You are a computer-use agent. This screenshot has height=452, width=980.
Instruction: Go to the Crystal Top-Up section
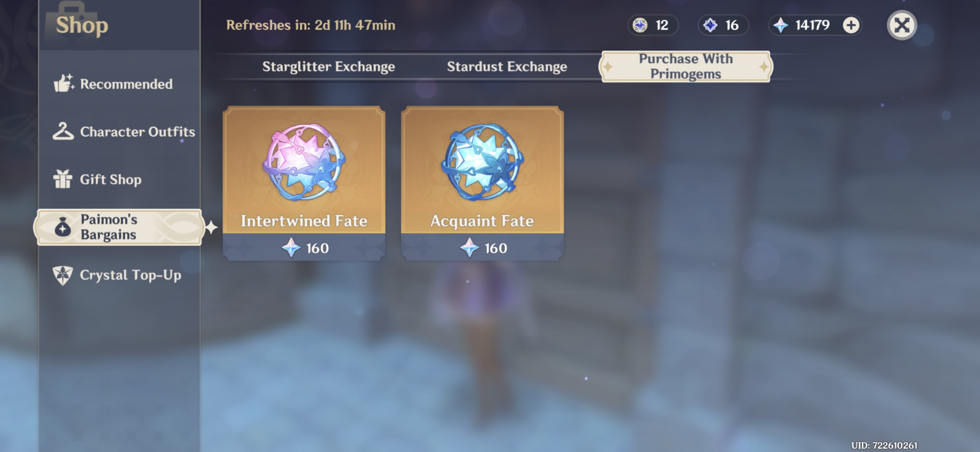119,275
